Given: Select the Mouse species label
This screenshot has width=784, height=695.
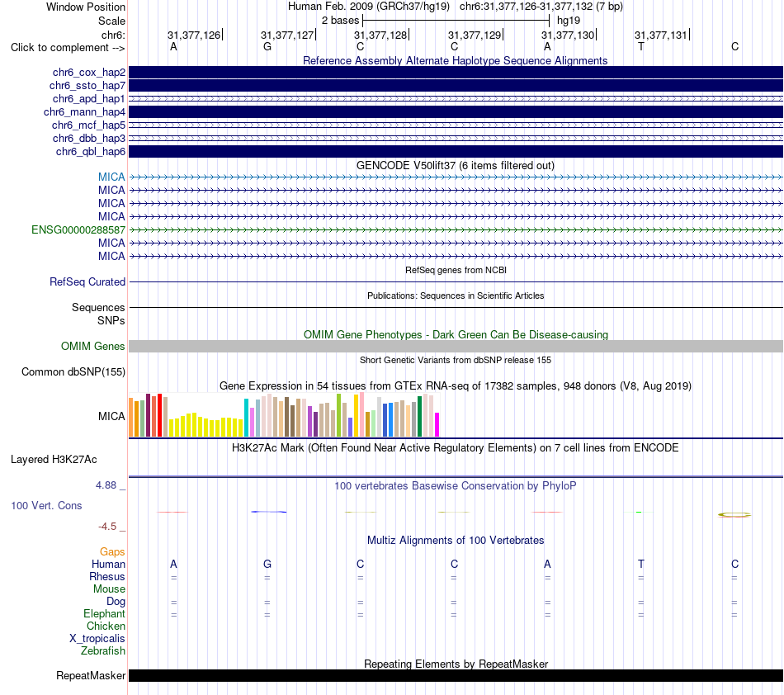Looking at the screenshot, I should pyautogui.click(x=109, y=589).
